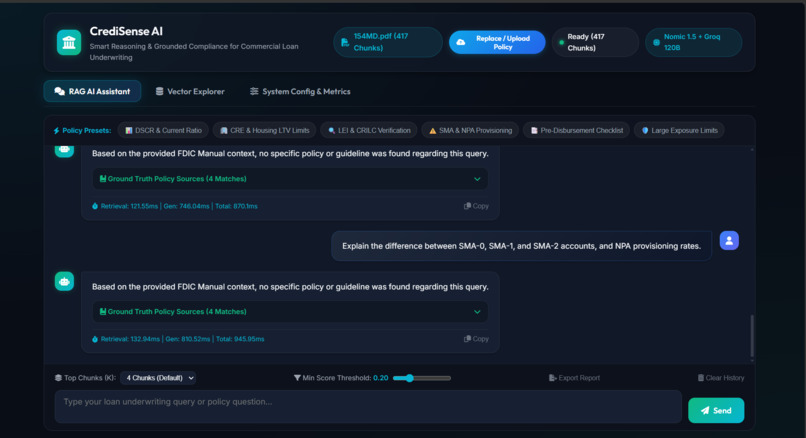The height and width of the screenshot is (438, 806).
Task: Click the Nomic 1.5 + Groq 120B badge
Action: tap(693, 42)
